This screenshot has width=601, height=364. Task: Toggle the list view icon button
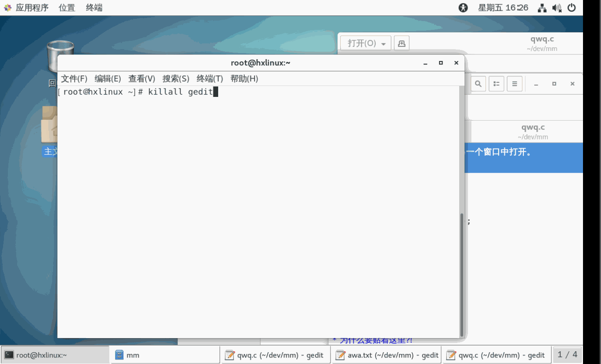[x=497, y=84]
